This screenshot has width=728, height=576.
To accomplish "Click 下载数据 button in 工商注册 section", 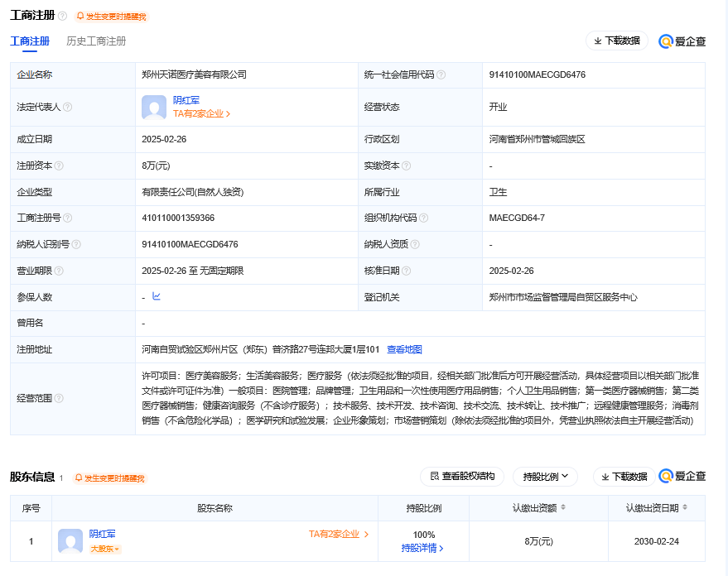I will point(616,41).
